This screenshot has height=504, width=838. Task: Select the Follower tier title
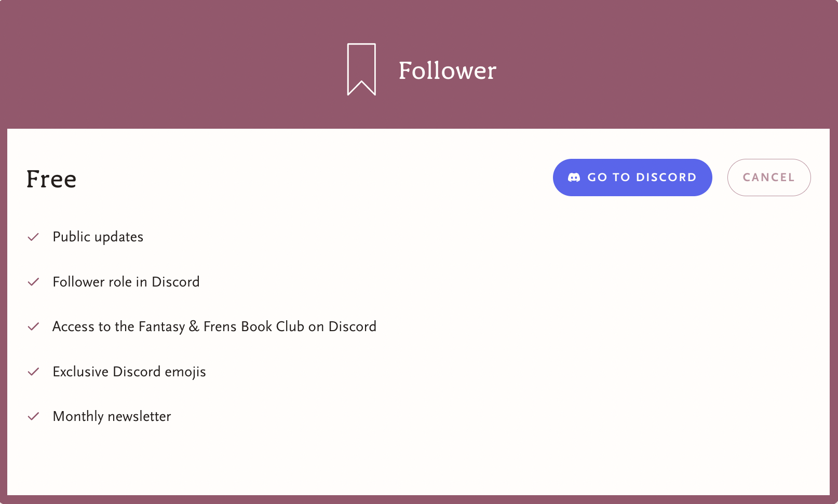pyautogui.click(x=448, y=71)
